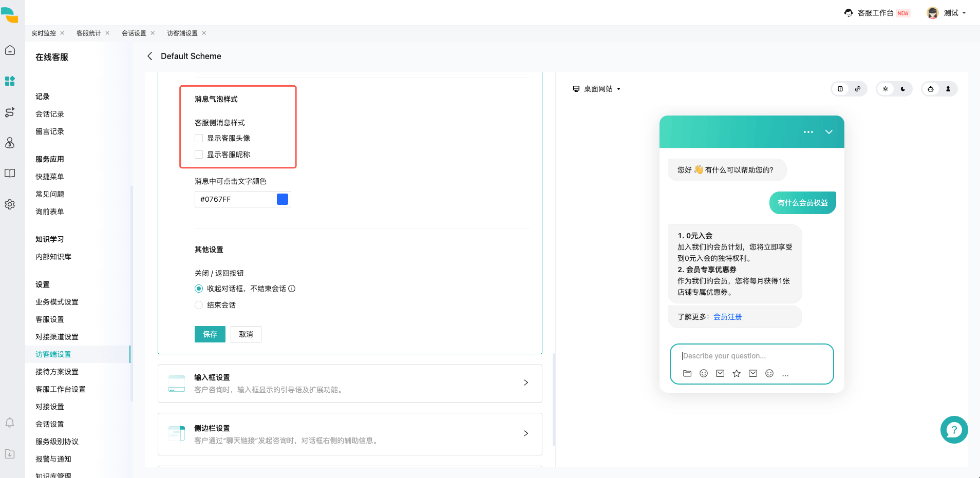Click the star icon in chat input toolbar
The image size is (980, 478).
coord(737,373)
